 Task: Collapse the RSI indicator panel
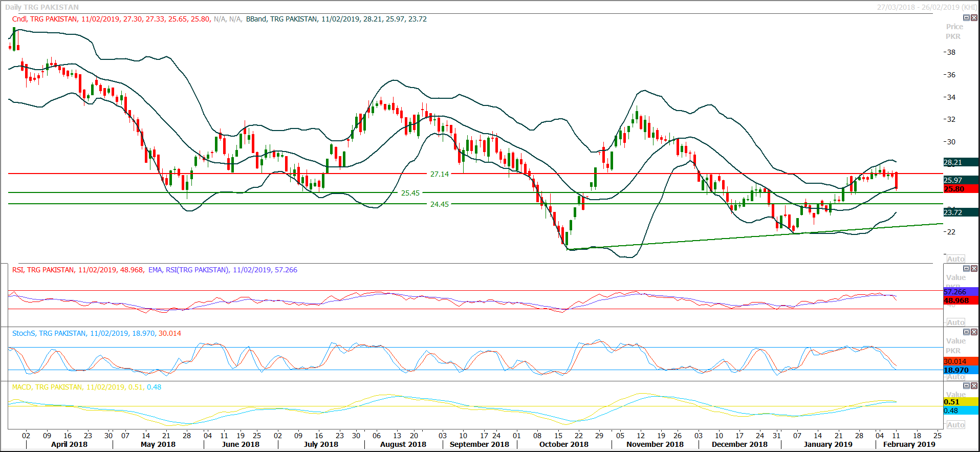click(966, 268)
